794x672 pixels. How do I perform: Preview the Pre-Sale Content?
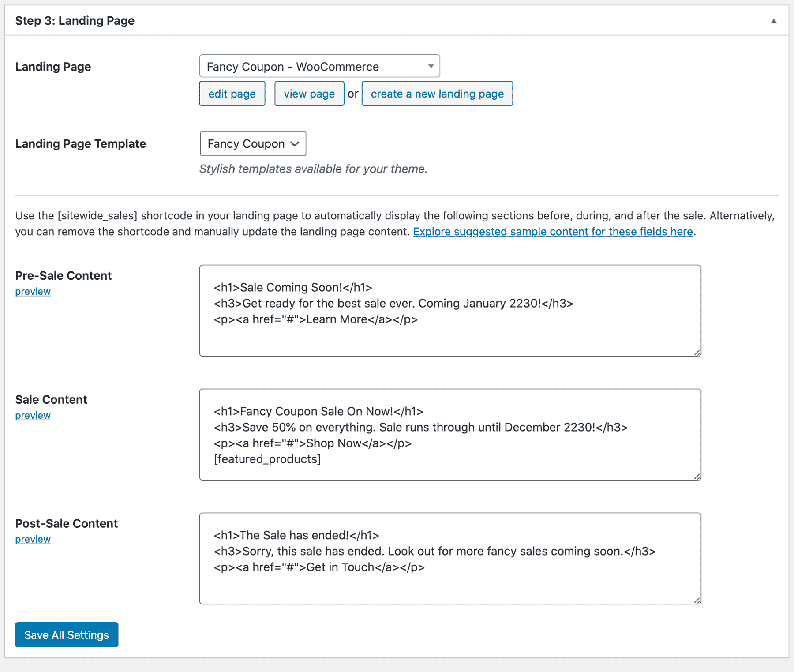click(33, 291)
